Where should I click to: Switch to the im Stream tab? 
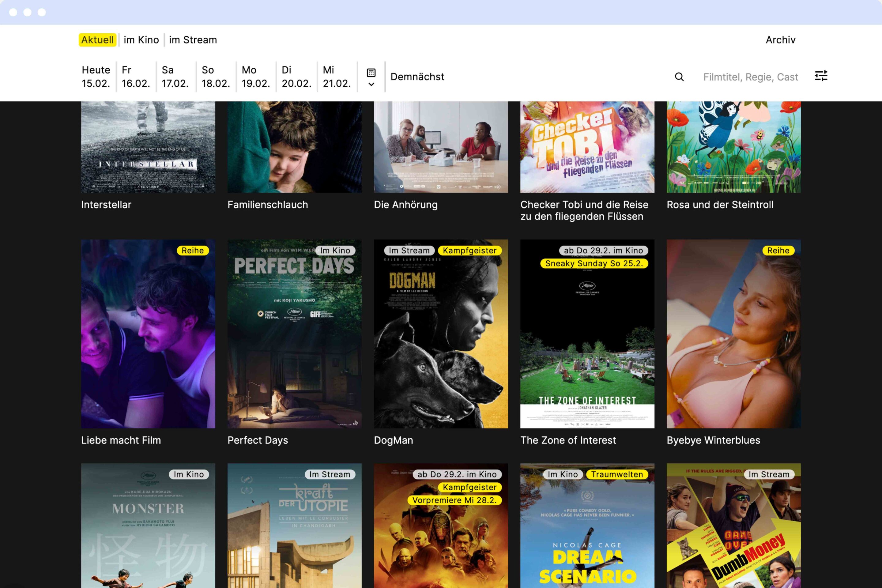pyautogui.click(x=193, y=40)
